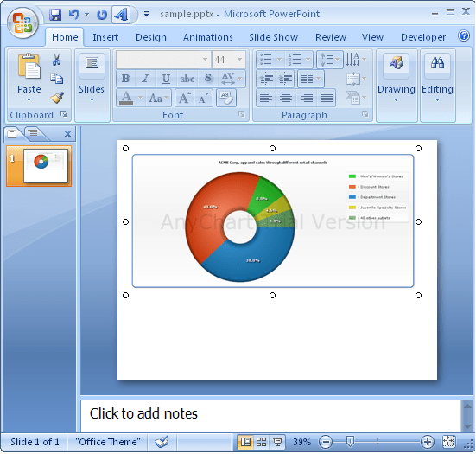Start slide show from status bar
Image resolution: width=476 pixels, height=454 pixels.
pyautogui.click(x=277, y=442)
